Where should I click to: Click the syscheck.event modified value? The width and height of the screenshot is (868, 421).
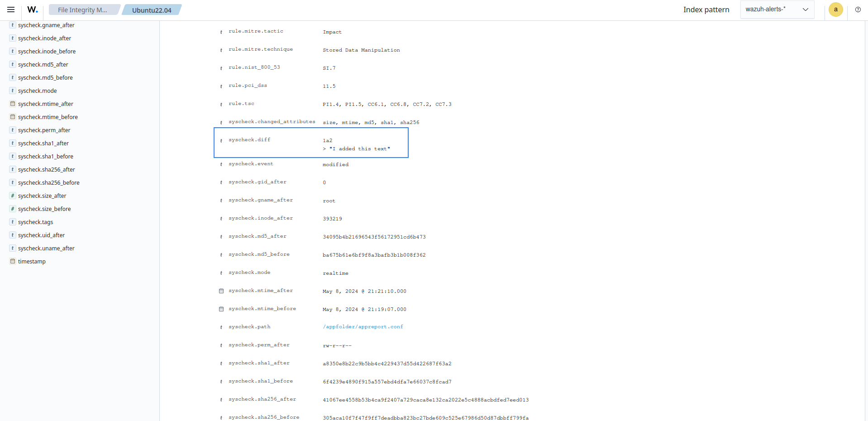point(335,165)
